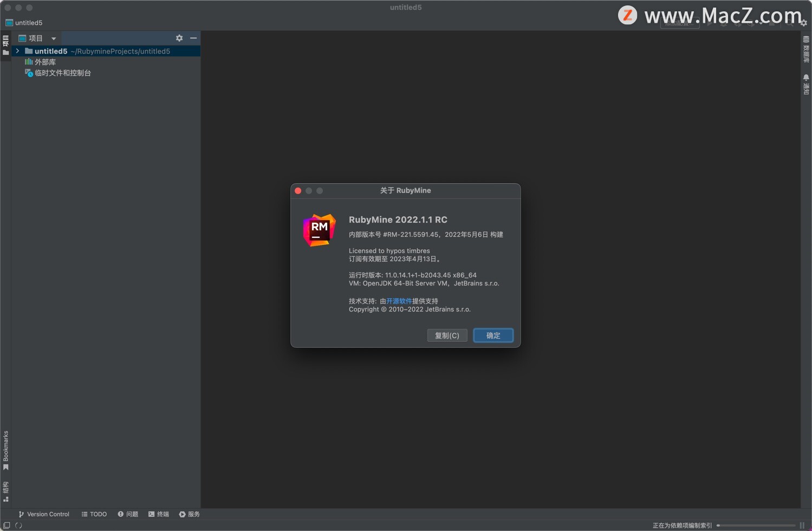Select 临时文件和控制台 in project tree
The width and height of the screenshot is (812, 531).
[x=58, y=73]
